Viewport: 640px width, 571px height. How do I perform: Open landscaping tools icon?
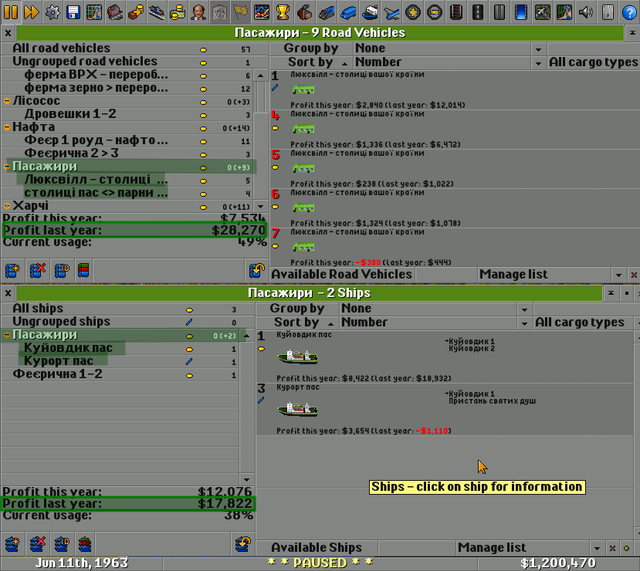564,11
